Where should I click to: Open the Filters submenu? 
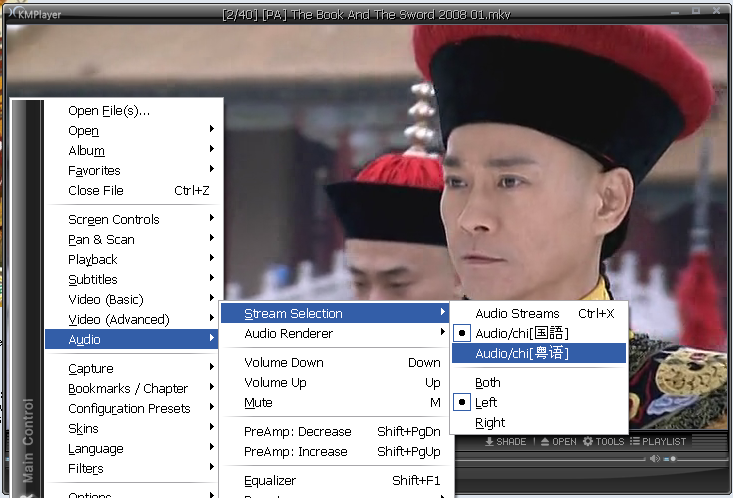coord(132,469)
